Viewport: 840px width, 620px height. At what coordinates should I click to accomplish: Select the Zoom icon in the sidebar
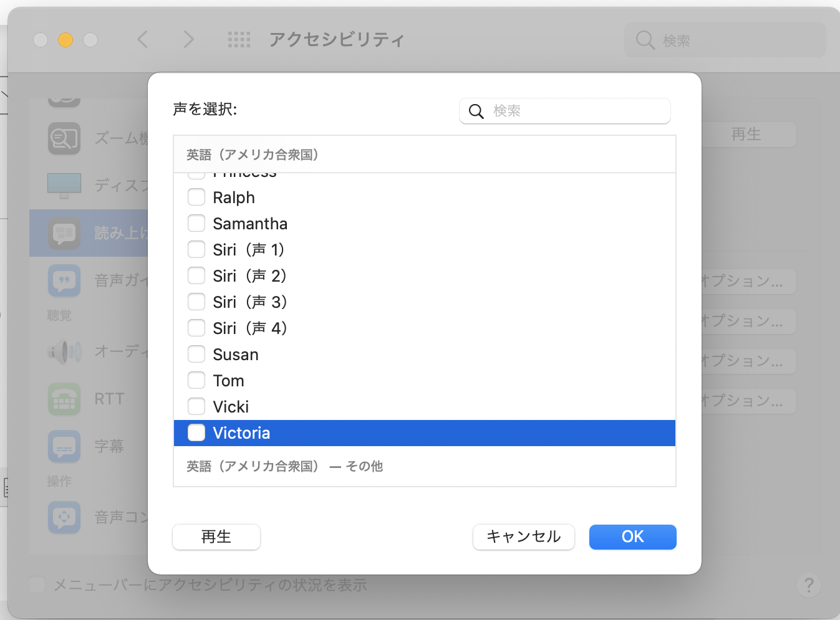[64, 138]
